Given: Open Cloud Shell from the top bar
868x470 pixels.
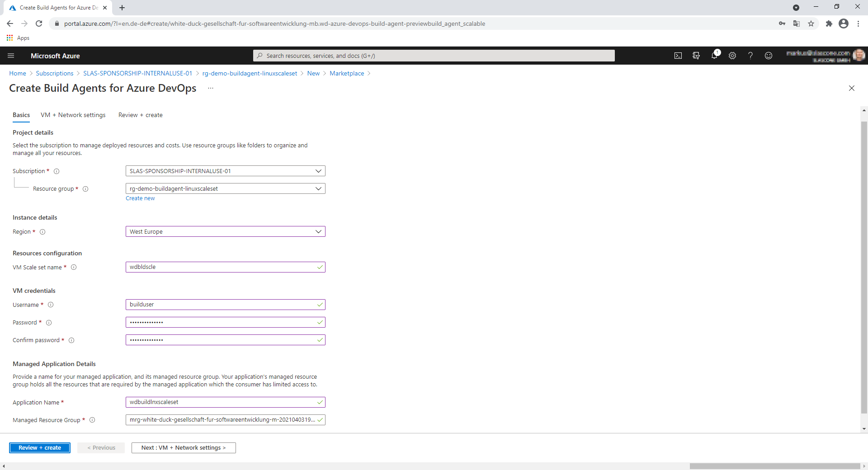Looking at the screenshot, I should 678,56.
